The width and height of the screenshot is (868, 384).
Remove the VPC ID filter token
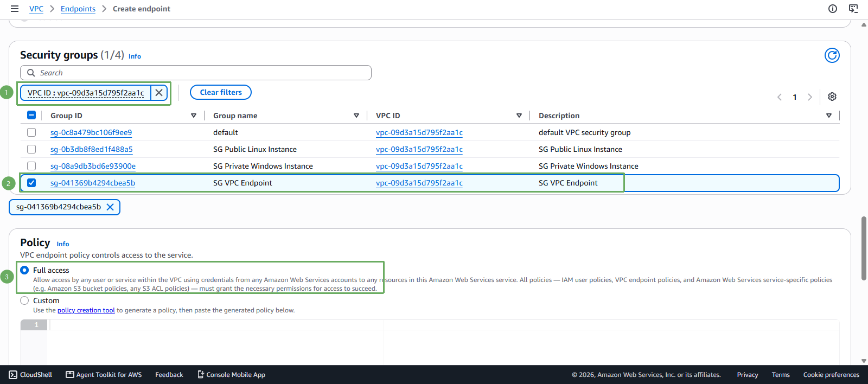click(159, 93)
